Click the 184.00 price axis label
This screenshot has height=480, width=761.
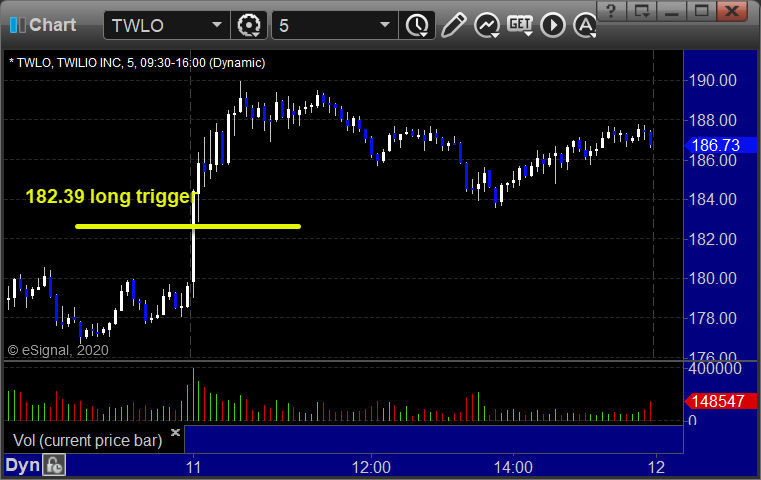[x=712, y=199]
